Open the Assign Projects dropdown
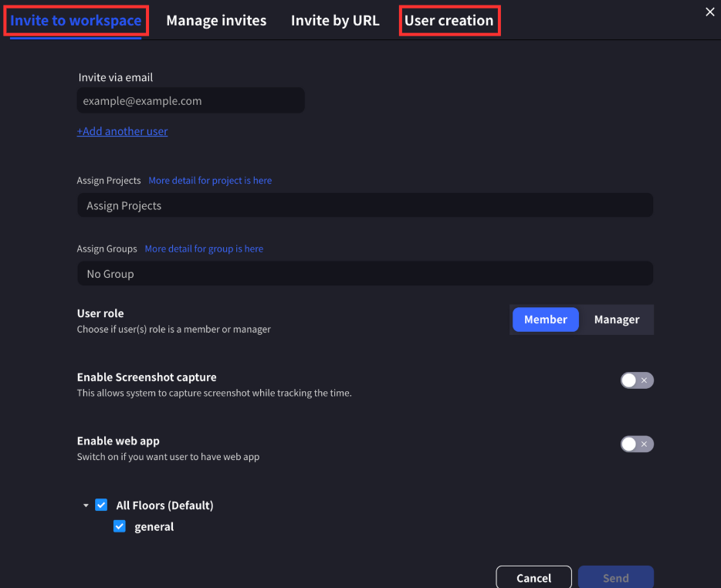Screen dimensions: 721x588 364,205
